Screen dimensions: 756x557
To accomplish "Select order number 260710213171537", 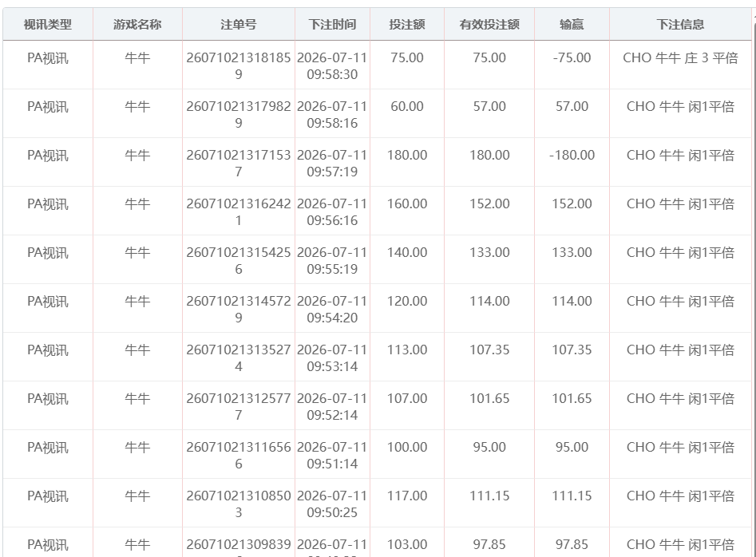I will (238, 164).
